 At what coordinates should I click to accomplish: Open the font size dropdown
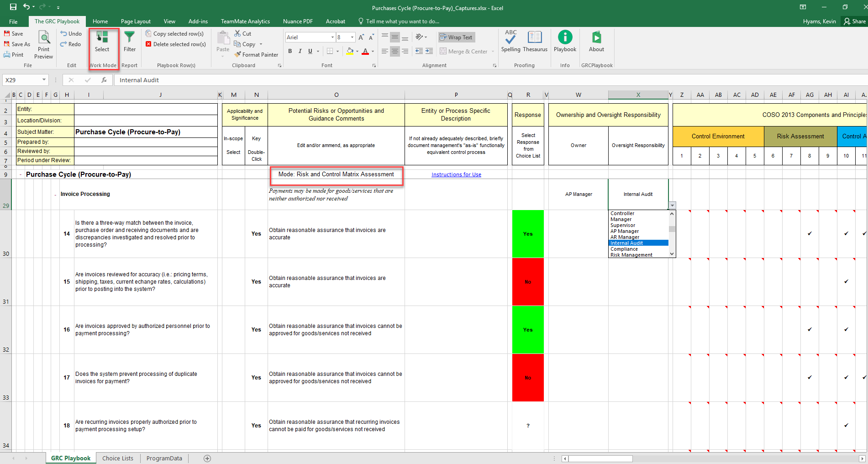(352, 37)
